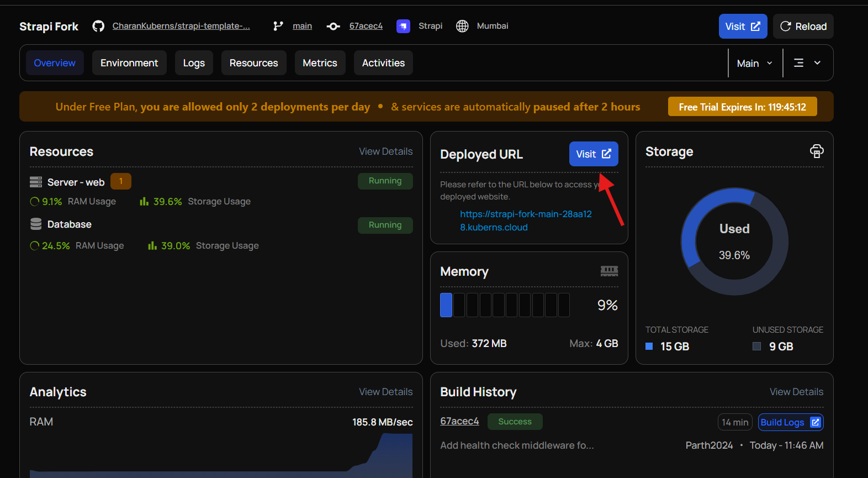Image resolution: width=868 pixels, height=478 pixels.
Task: Click View Details in the Build History card
Action: 796,392
